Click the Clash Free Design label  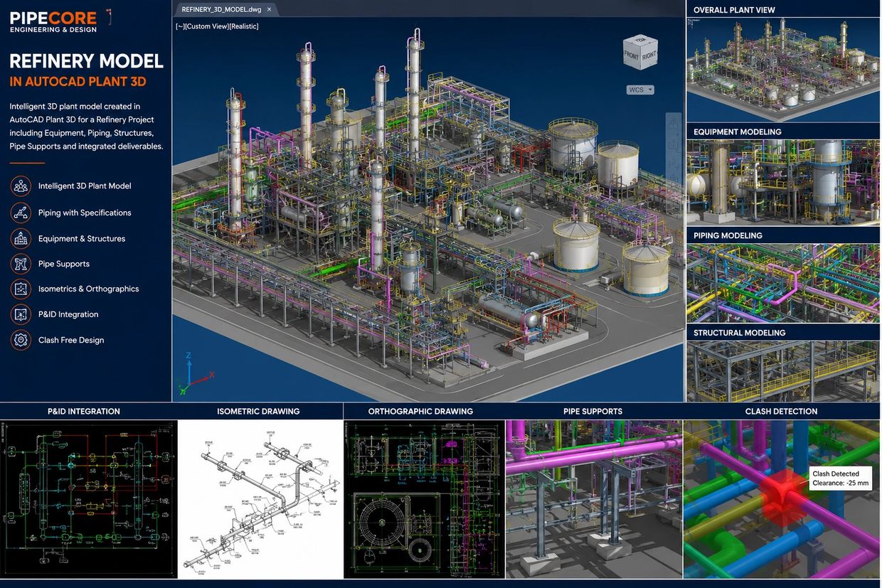tap(71, 340)
